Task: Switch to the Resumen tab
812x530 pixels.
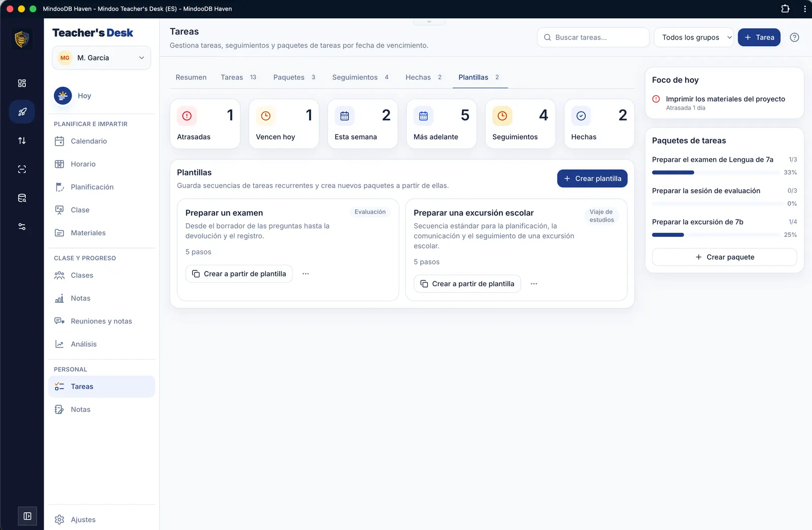Action: 191,78
